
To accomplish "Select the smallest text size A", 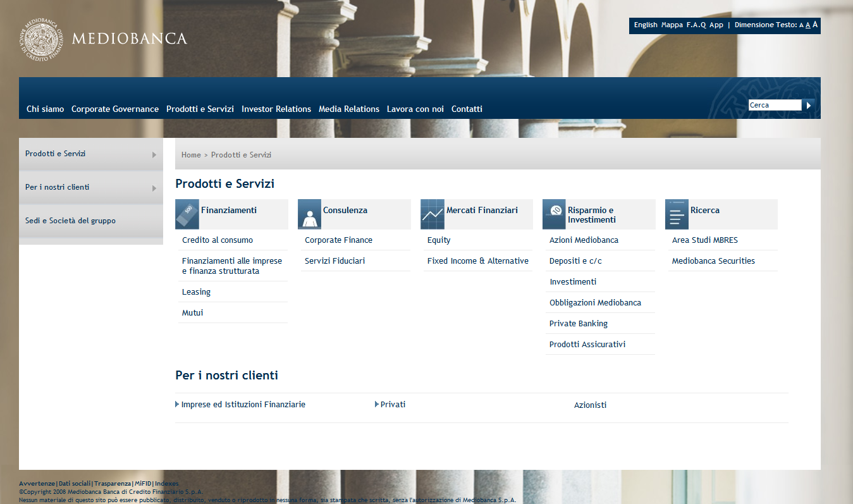I will (x=801, y=25).
